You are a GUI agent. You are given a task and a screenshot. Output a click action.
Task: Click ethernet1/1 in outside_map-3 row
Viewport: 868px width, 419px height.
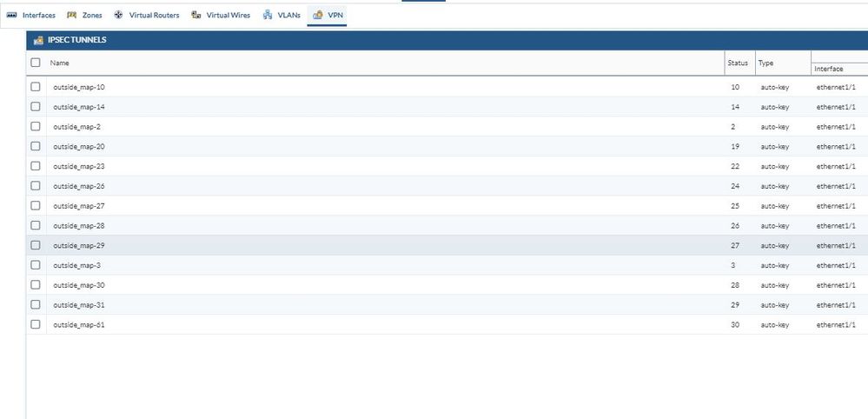(x=836, y=265)
